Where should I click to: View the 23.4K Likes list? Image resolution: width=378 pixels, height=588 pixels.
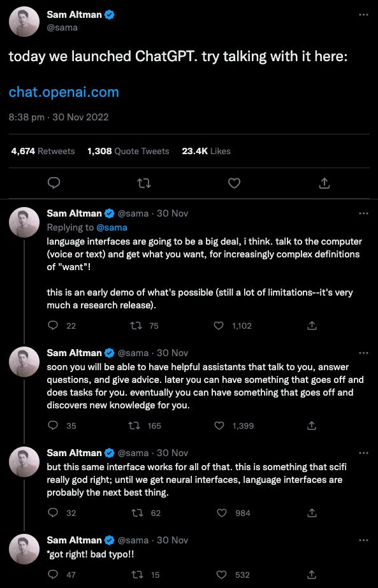click(x=206, y=151)
